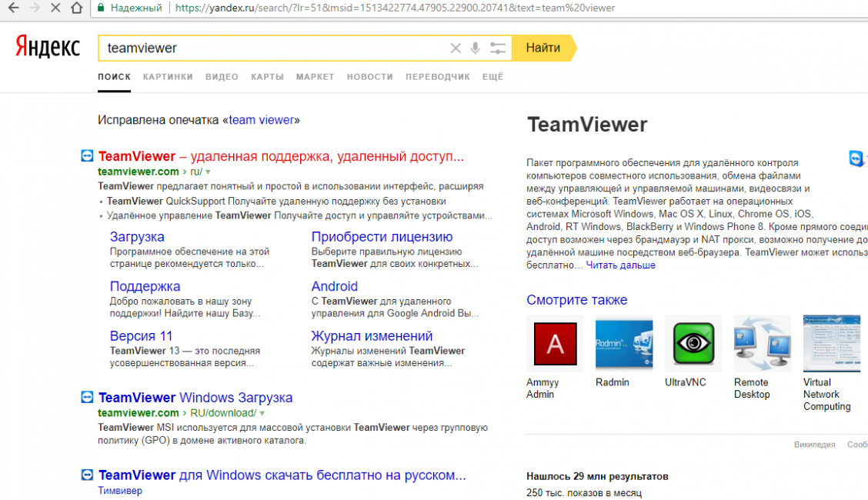Open the Virtual Network Computing thumbnail

tap(832, 344)
